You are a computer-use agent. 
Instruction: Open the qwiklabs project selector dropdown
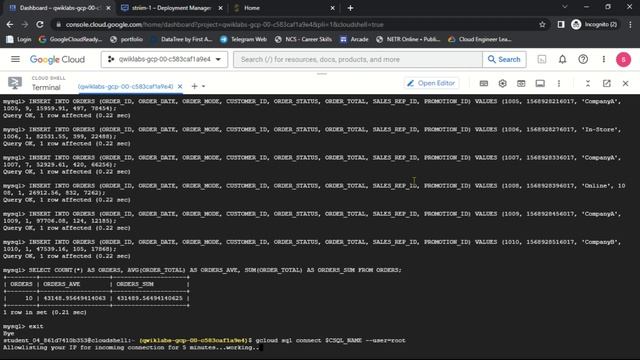tap(164, 60)
